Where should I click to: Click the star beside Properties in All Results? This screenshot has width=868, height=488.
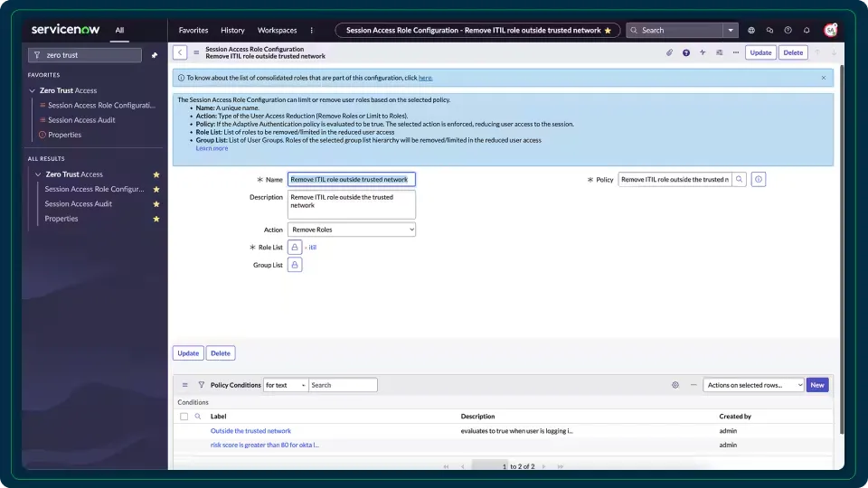[x=156, y=219]
